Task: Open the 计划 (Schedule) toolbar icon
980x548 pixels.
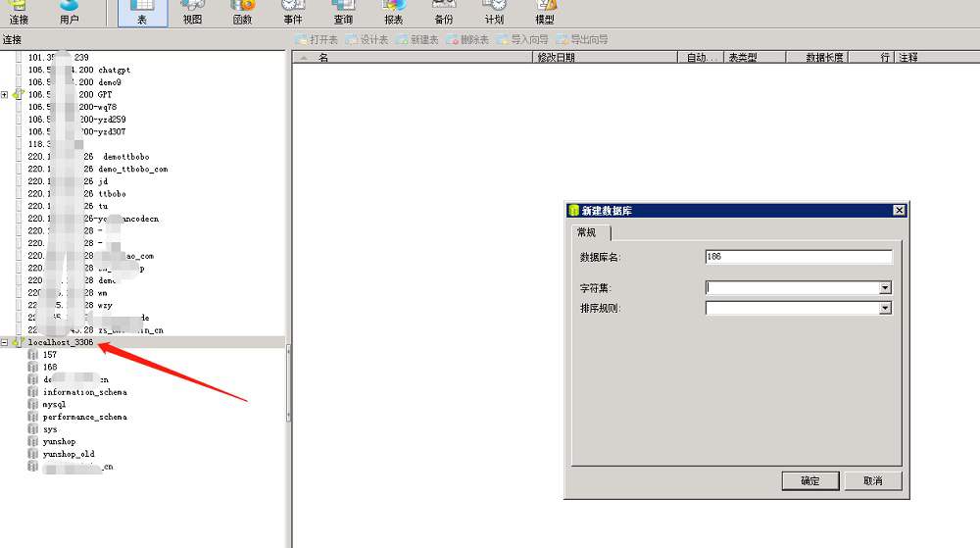Action: [x=494, y=12]
